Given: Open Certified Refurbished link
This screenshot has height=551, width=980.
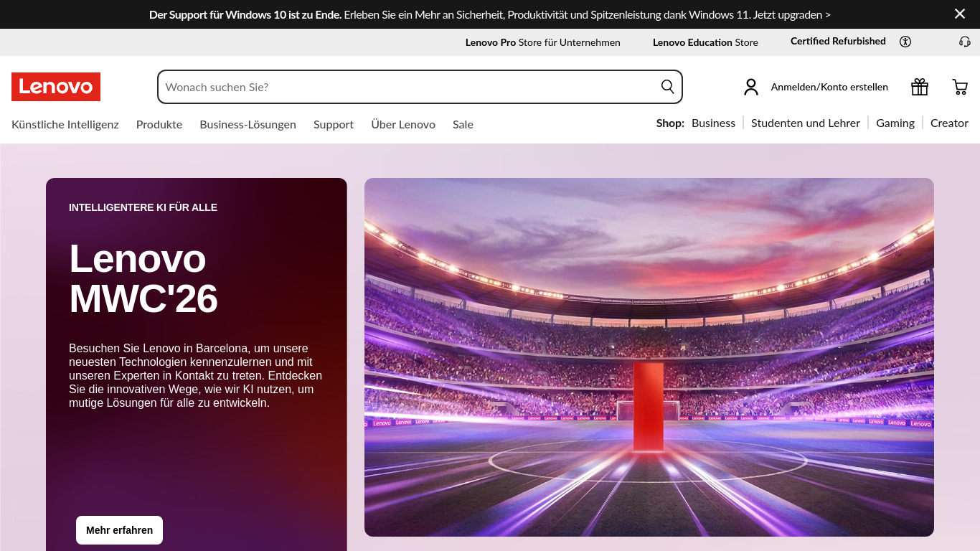Looking at the screenshot, I should point(838,42).
